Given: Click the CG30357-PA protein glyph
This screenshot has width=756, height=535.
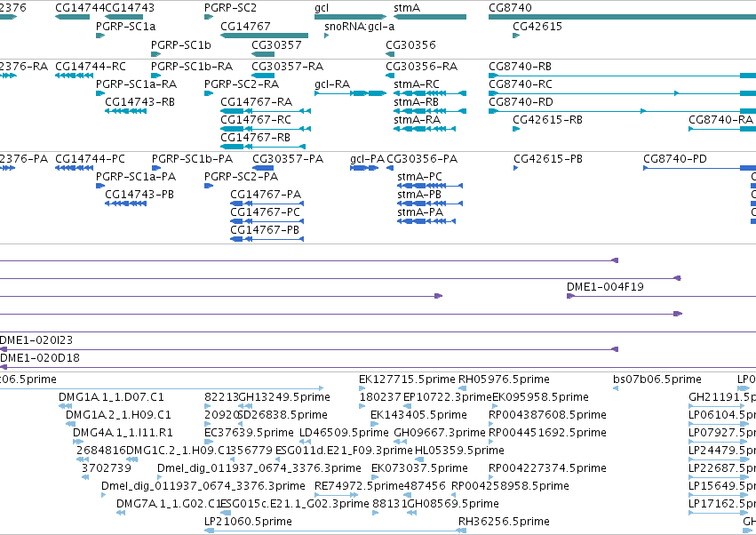Looking at the screenshot, I should pos(263,168).
